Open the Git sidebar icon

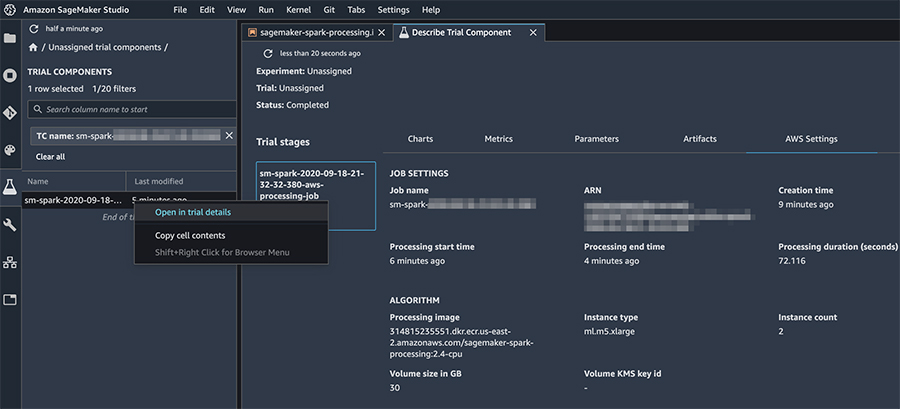coord(10,112)
